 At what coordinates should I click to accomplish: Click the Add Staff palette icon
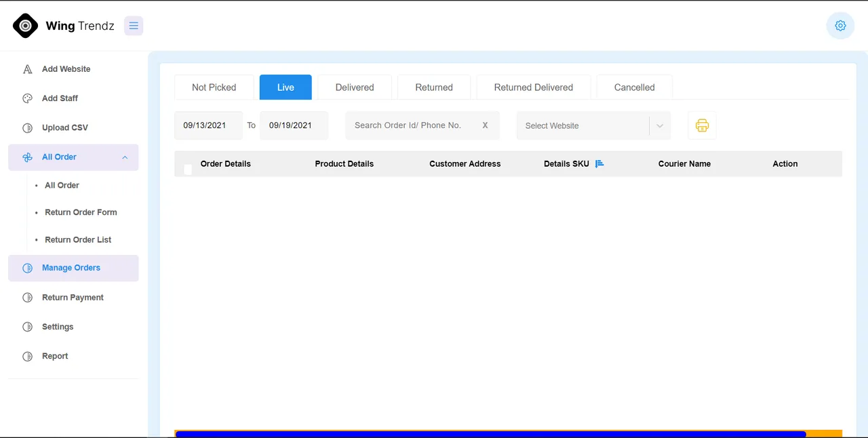coord(28,98)
